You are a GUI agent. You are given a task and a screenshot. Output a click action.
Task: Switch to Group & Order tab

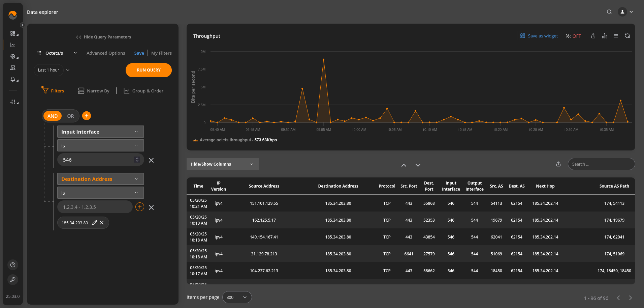tap(144, 91)
